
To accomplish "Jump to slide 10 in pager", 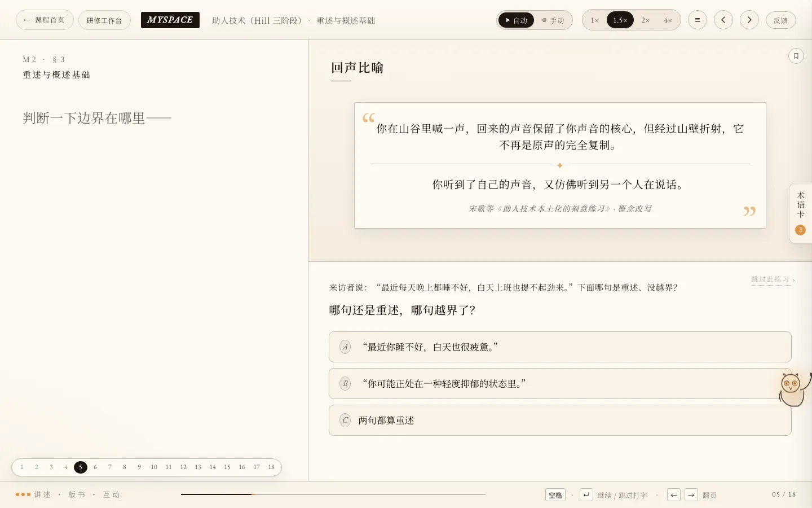I will coord(154,467).
